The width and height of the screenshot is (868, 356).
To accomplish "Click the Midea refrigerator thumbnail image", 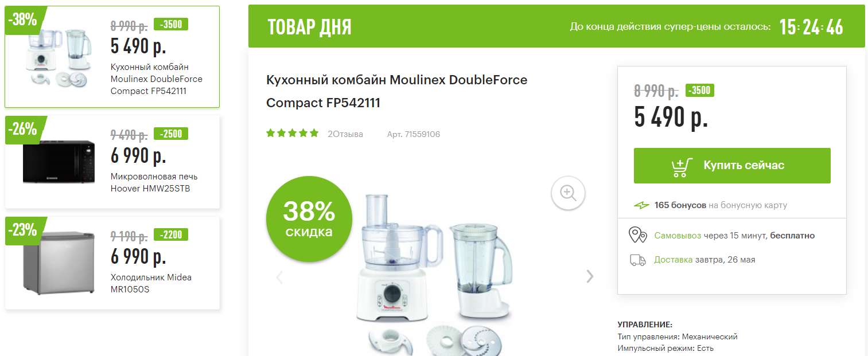I will [x=59, y=263].
